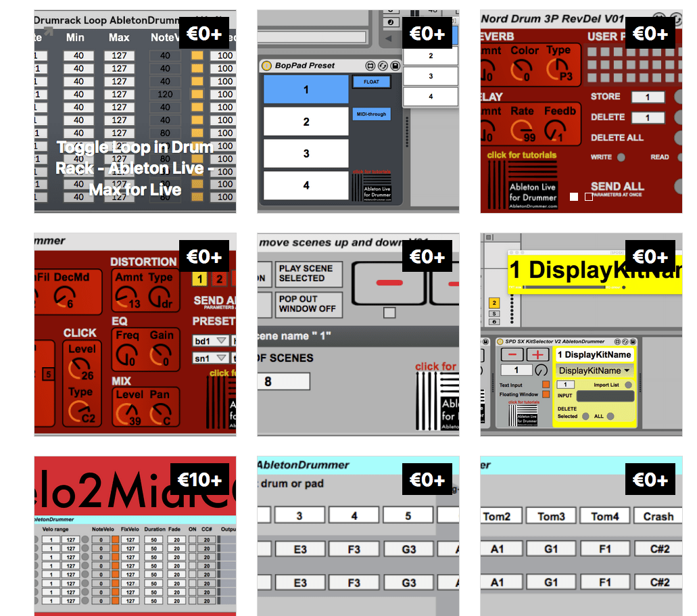This screenshot has height=616, width=697.
Task: Select large preset 2 in BopPad Preset
Action: pyautogui.click(x=306, y=122)
